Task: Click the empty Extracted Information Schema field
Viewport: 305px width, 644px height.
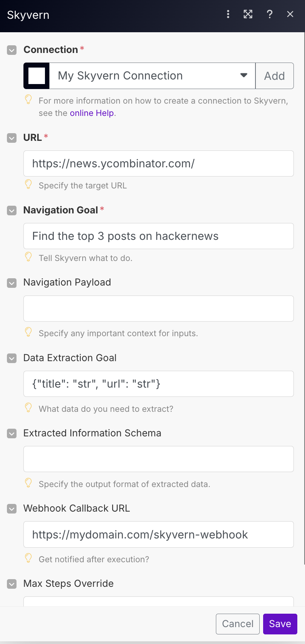Action: coord(158,459)
